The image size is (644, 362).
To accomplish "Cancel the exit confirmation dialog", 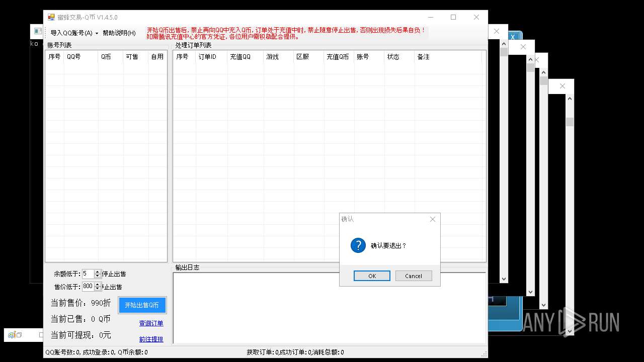I will (x=414, y=276).
